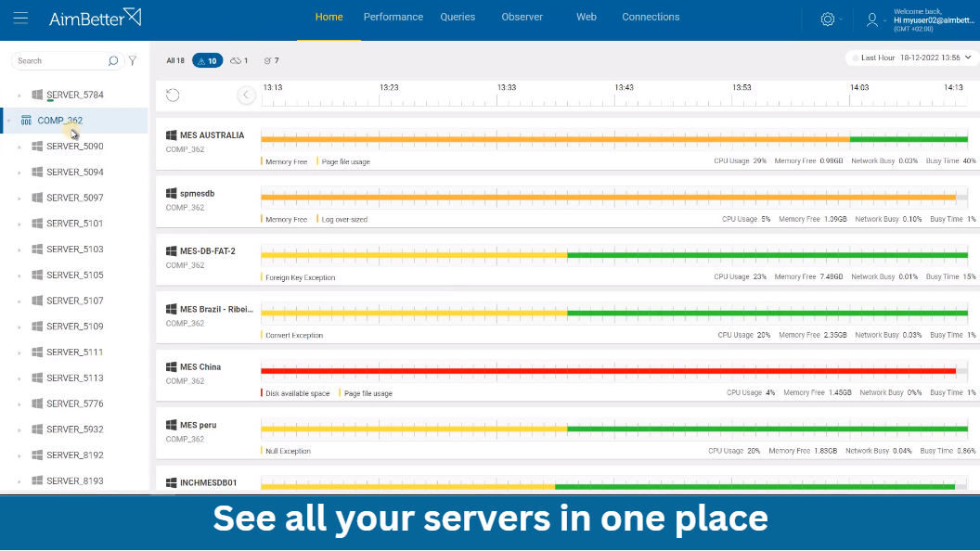Open the Queries tab

pos(458,17)
